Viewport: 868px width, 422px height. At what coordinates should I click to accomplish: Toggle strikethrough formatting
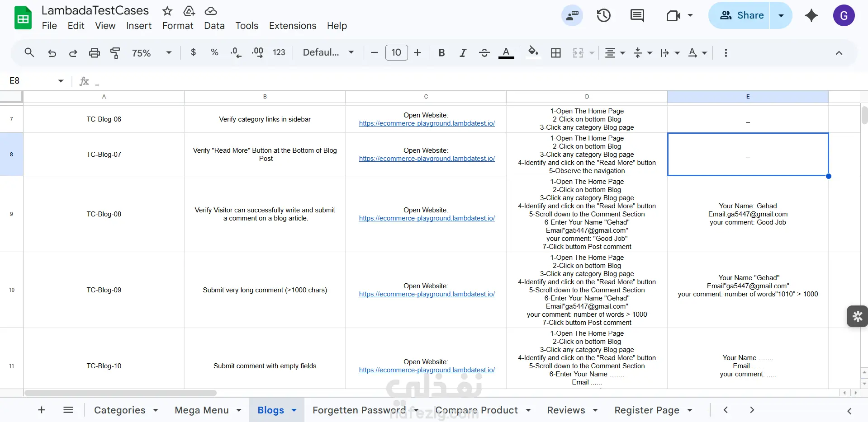[484, 53]
